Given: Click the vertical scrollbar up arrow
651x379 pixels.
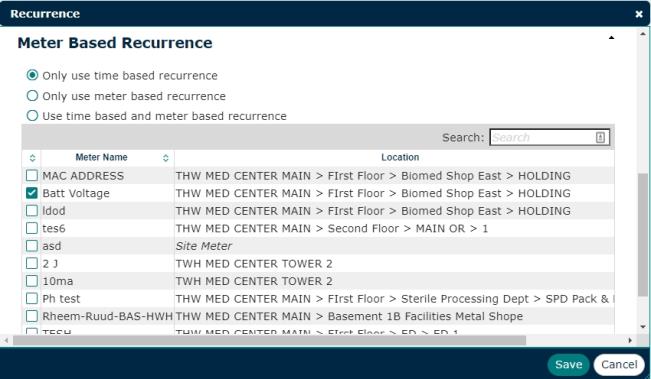Looking at the screenshot, I should coord(644,34).
